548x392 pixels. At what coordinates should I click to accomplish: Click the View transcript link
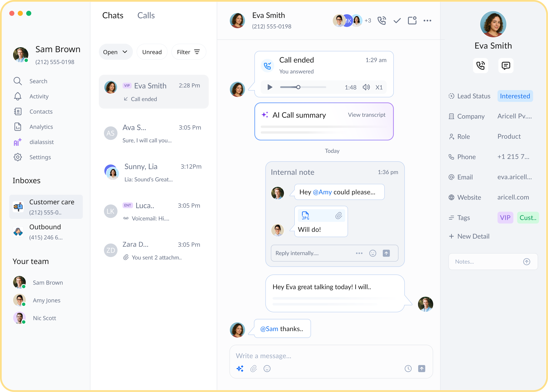point(366,115)
